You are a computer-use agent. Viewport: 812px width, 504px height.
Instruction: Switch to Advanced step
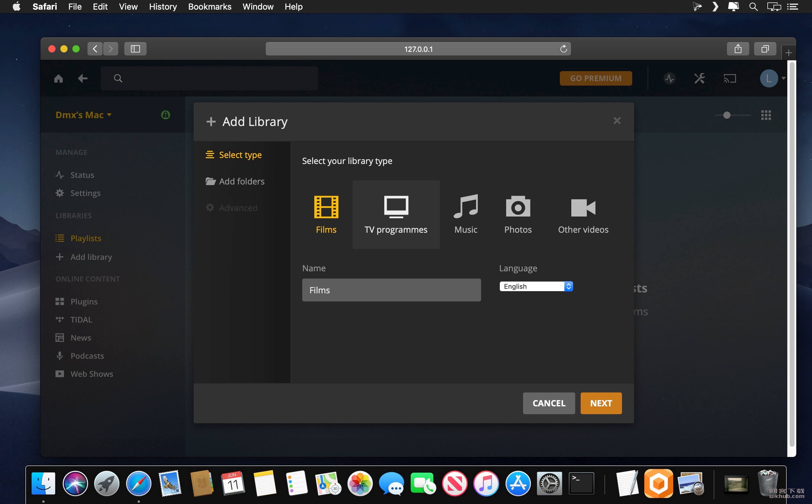pos(231,208)
